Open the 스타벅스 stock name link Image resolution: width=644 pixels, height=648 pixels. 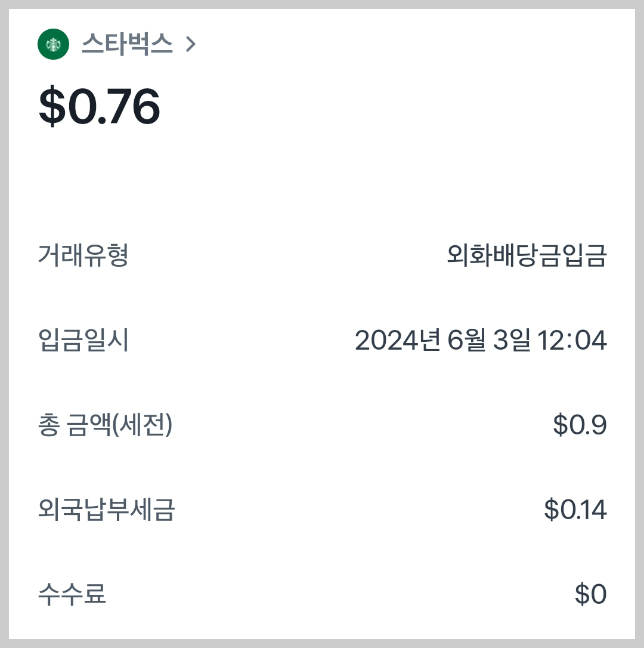(x=127, y=44)
